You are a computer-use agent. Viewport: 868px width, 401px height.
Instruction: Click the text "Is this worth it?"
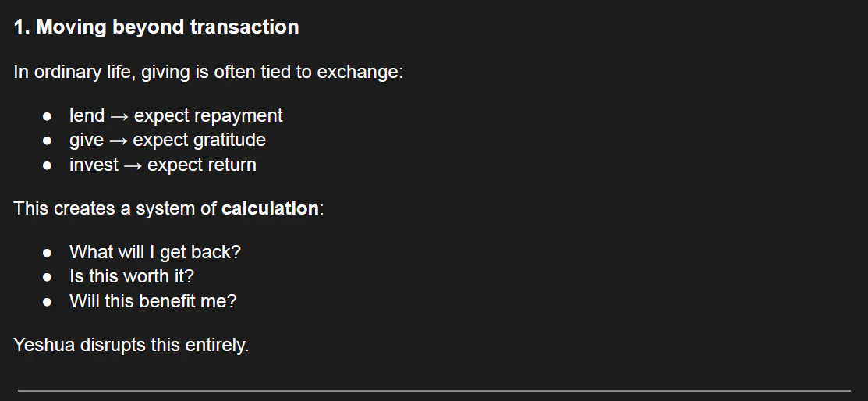[x=131, y=277]
